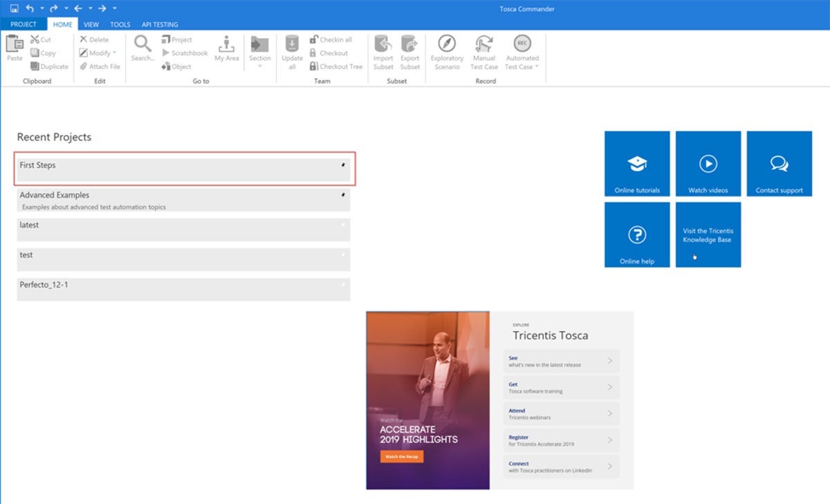Screen dimensions: 830x504
Task: Click the Forward navigation arrow
Action: click(x=102, y=8)
